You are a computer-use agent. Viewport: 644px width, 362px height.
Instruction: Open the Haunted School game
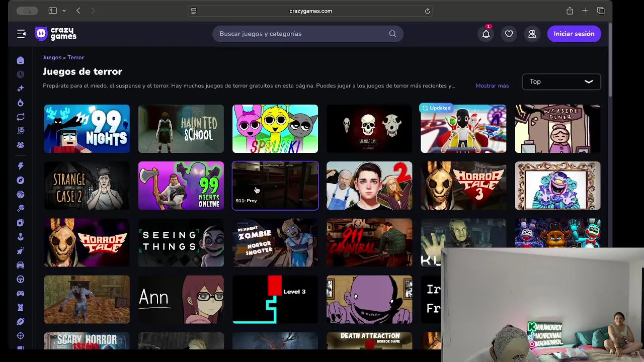(181, 129)
